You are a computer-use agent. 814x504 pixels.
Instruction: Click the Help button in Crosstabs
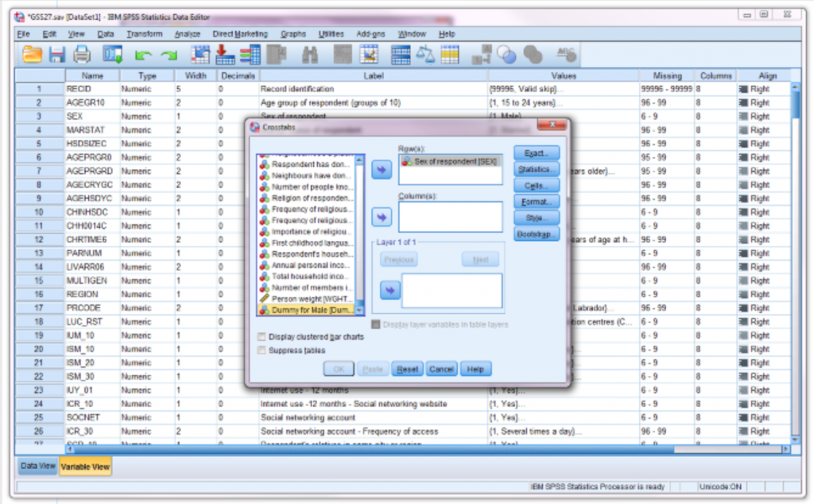point(475,369)
